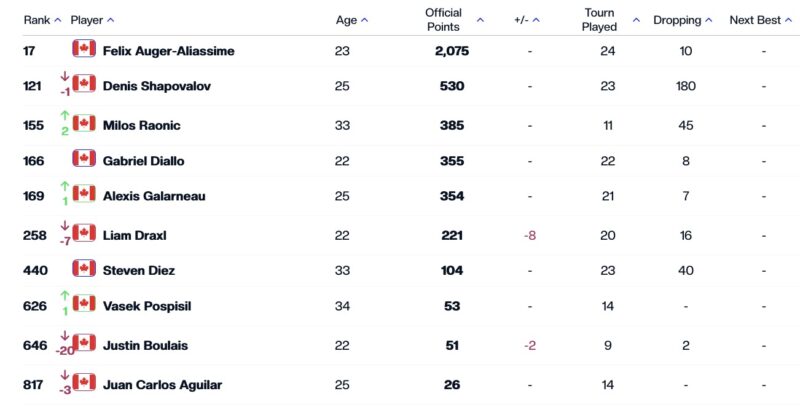This screenshot has width=800, height=407.
Task: Click the green up arrow beside Vasek Pospisil
Action: [x=65, y=296]
